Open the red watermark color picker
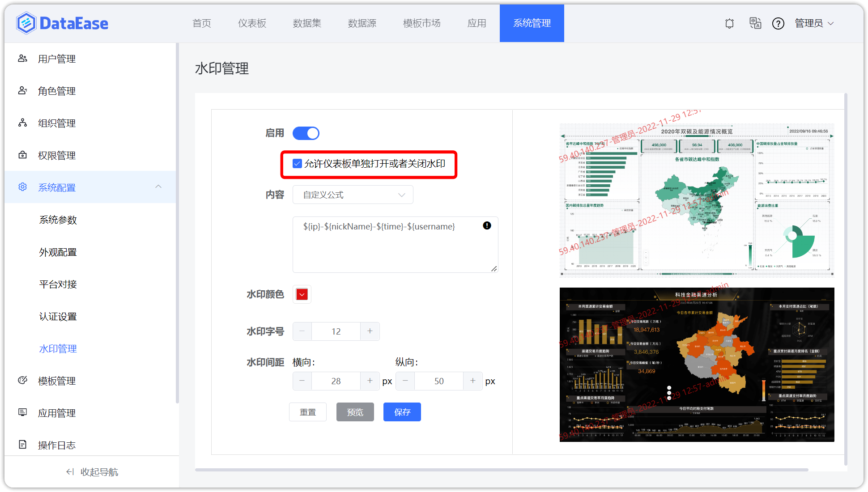868x492 pixels. point(302,294)
